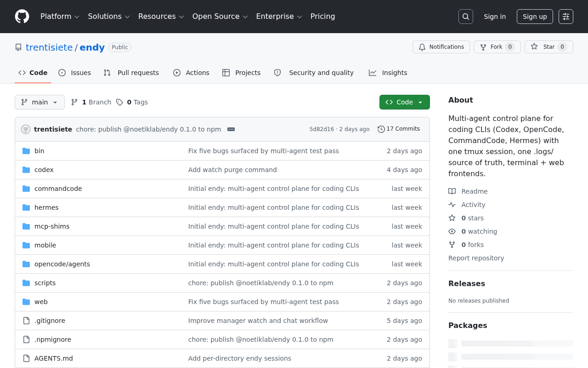Click the Sign in link
Image resolution: width=588 pixels, height=368 pixels.
pyautogui.click(x=495, y=17)
